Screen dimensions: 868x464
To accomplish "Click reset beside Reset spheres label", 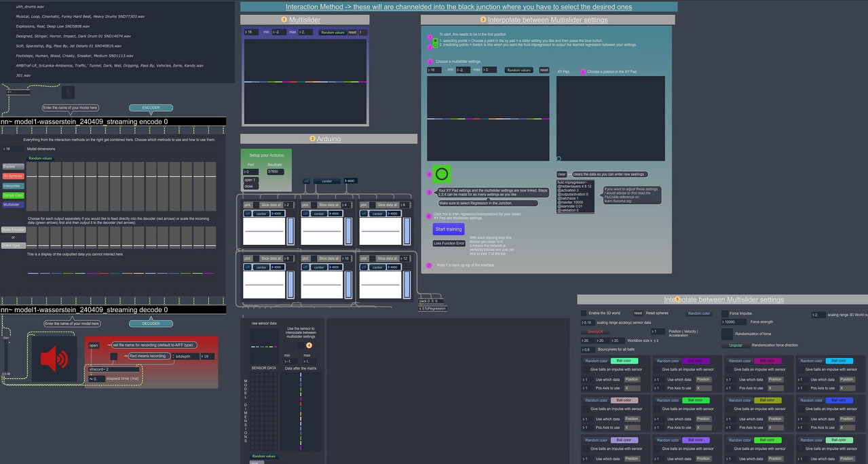I will tap(638, 313).
